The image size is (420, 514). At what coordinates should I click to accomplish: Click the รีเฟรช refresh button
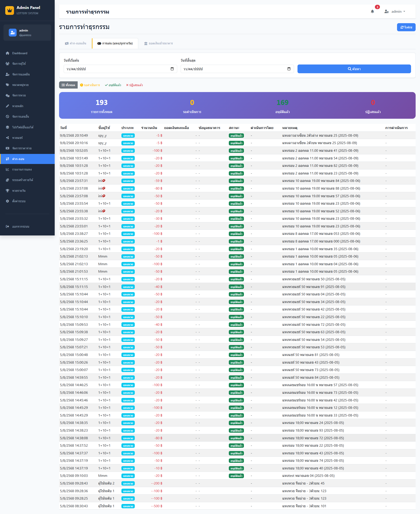406,27
